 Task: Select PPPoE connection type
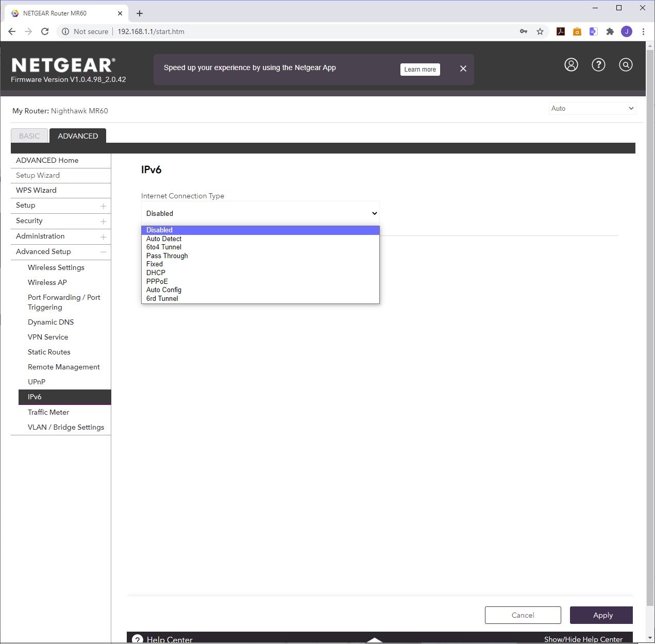tap(260, 281)
